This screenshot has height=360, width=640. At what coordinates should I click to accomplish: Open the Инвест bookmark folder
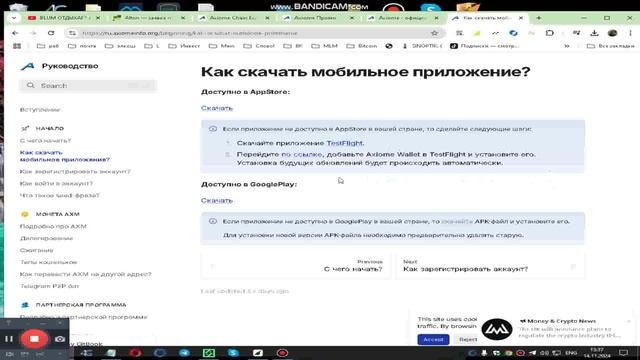(185, 46)
